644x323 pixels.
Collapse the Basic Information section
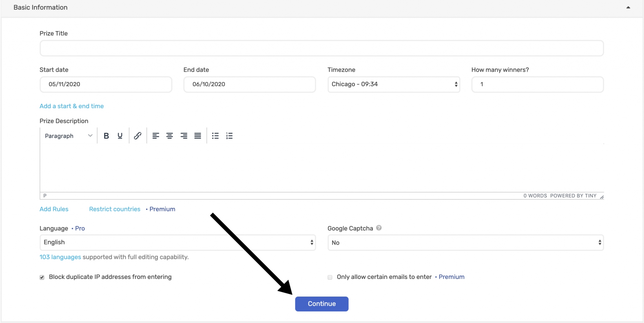[x=628, y=7]
